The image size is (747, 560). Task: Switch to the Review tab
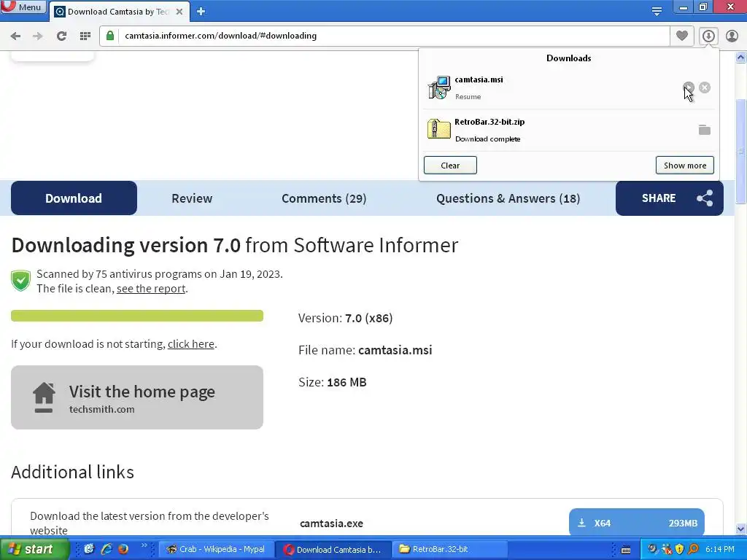[x=192, y=198]
